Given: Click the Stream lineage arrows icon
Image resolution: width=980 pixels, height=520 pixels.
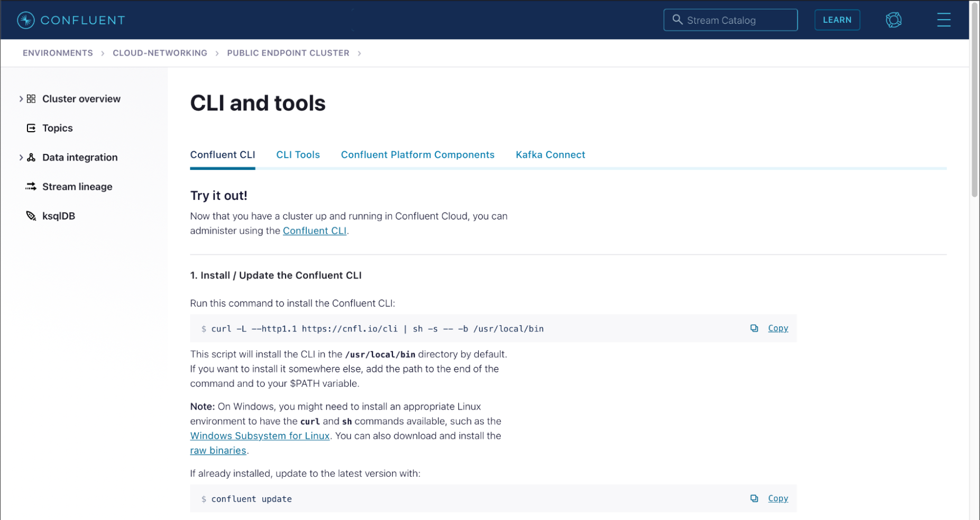Looking at the screenshot, I should (x=31, y=186).
